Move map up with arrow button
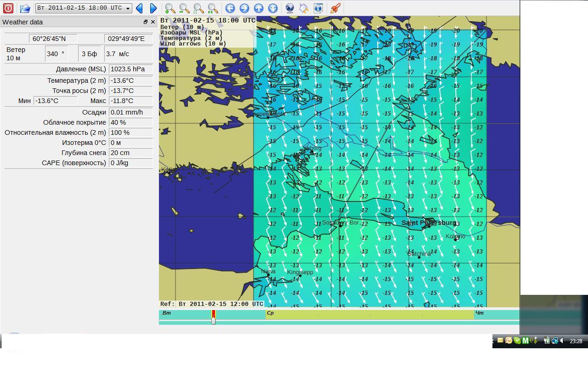588x368 pixels. point(259,8)
